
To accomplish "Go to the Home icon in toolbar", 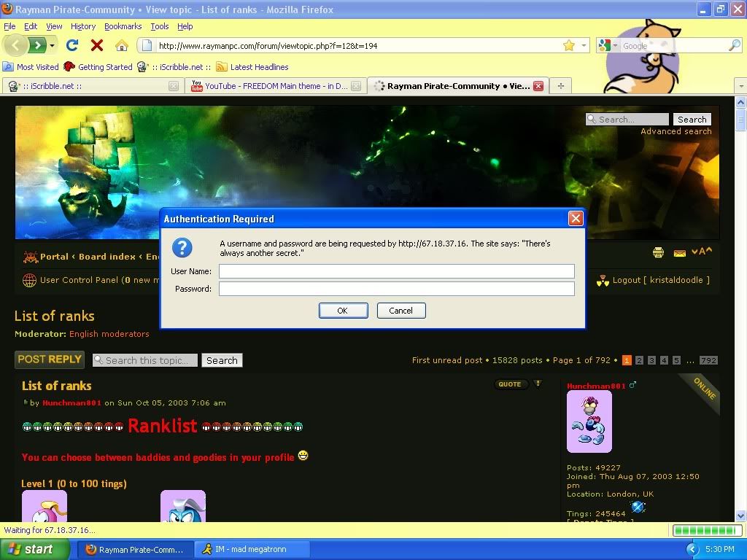I will (122, 46).
